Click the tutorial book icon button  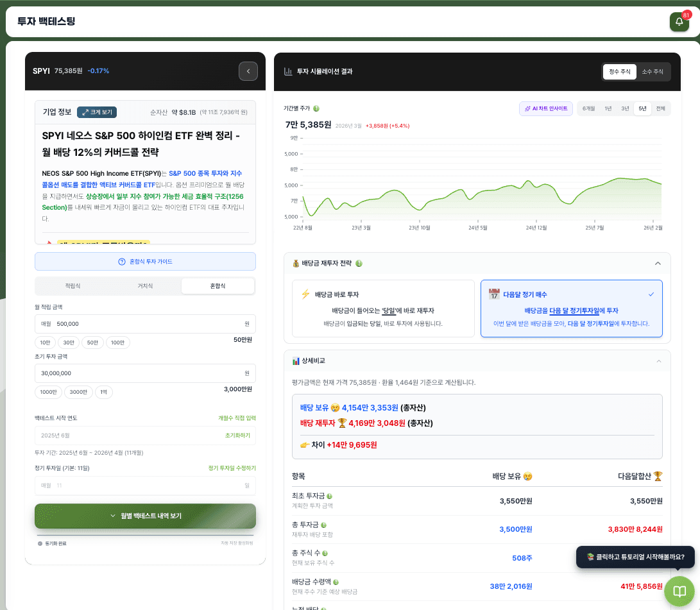(679, 591)
